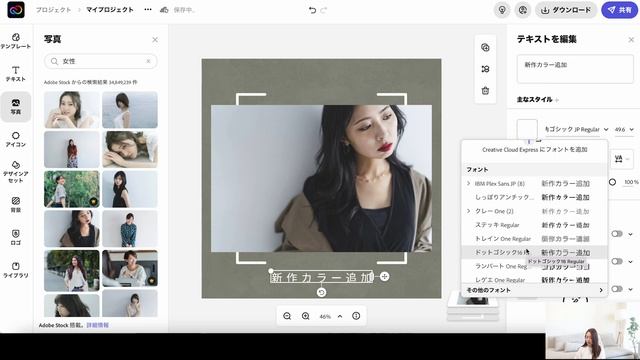
Task: Choose ランパート One Regular font
Action: 534,266
